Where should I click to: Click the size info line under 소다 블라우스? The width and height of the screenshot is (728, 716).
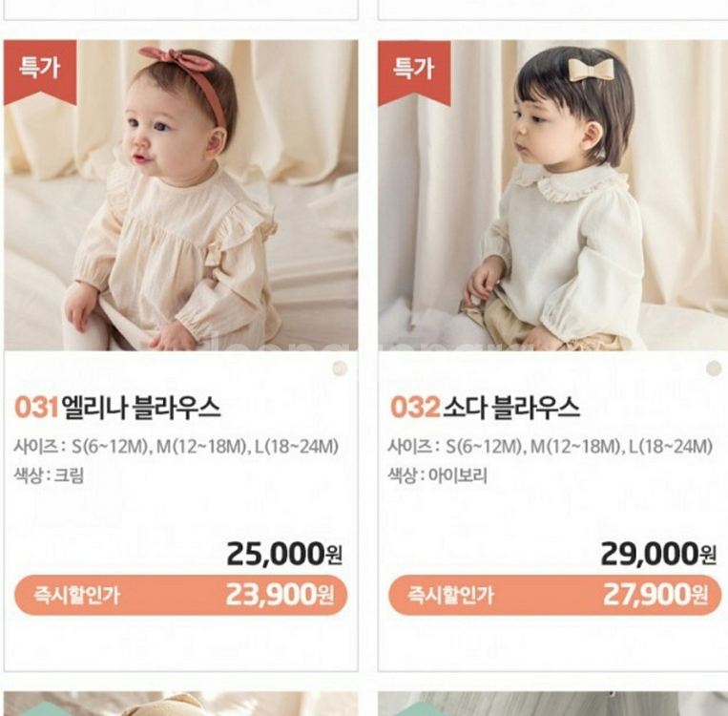point(551,447)
